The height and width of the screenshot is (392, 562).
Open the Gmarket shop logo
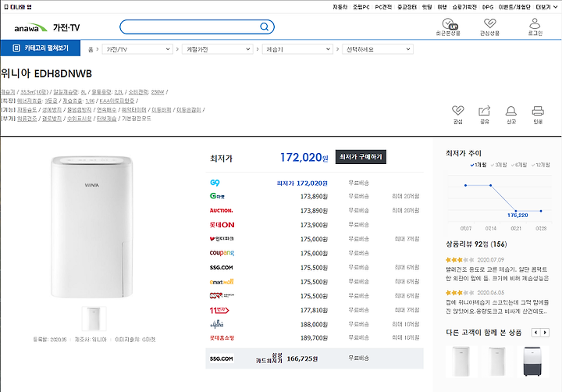[x=217, y=196]
